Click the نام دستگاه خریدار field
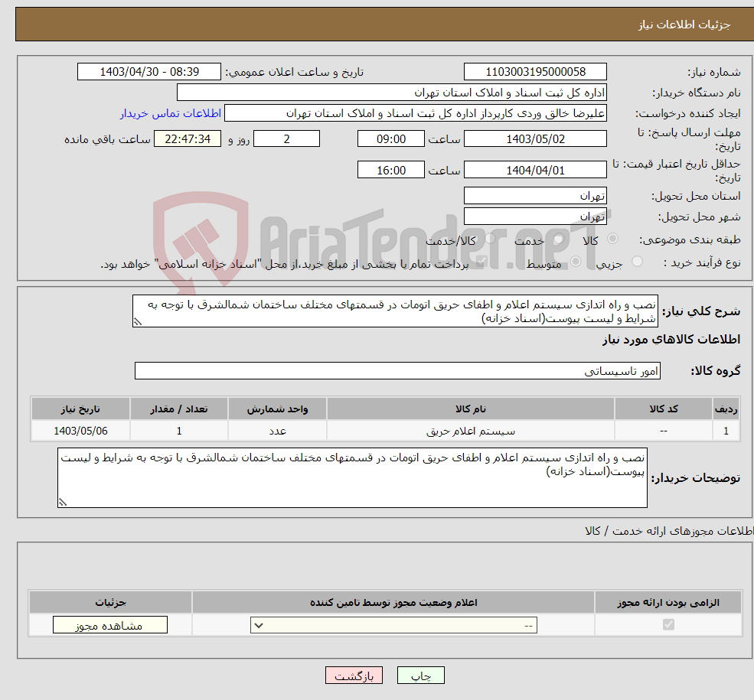 pos(392,93)
